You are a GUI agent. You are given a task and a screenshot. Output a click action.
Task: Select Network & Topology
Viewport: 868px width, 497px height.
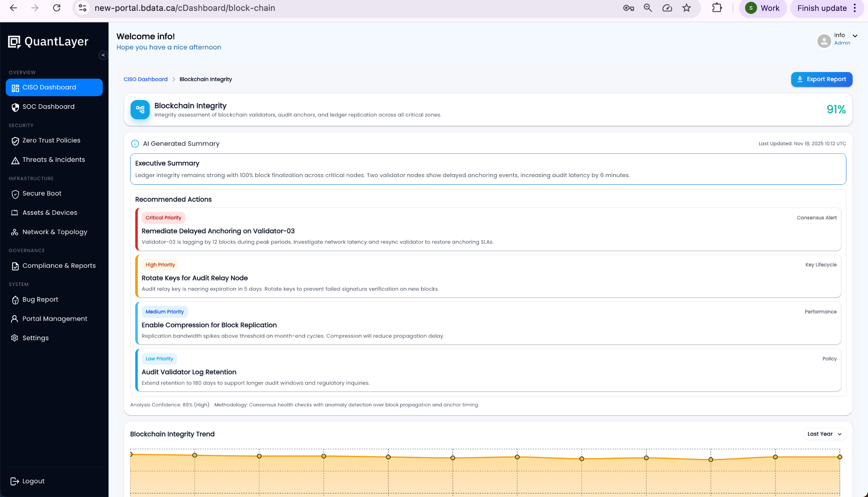(x=54, y=232)
